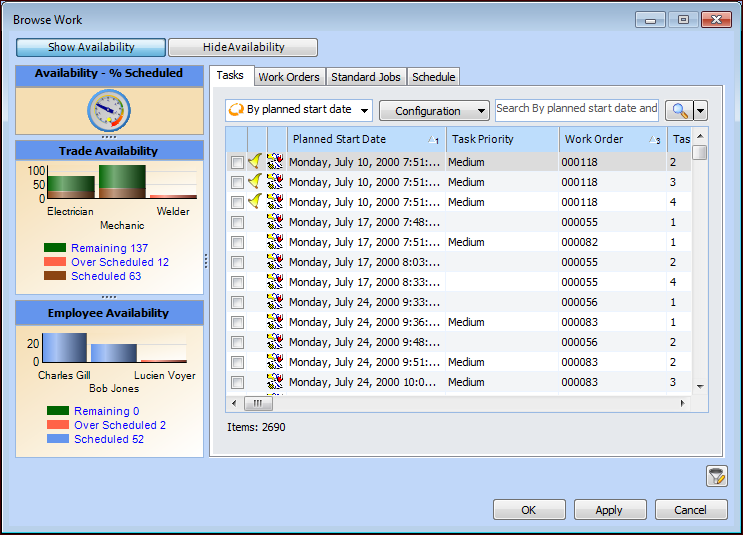
Task: Click bell icon on work order 000118 task 2
Action: point(255,162)
